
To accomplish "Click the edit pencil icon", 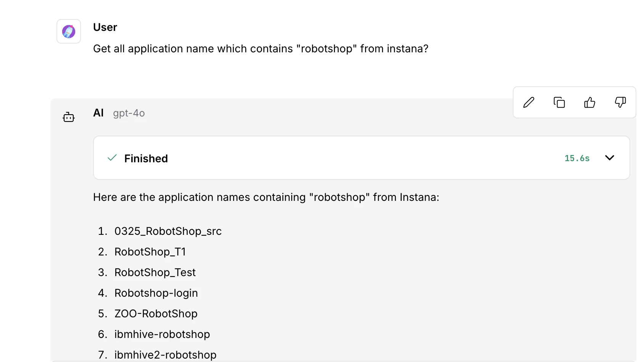I will [x=529, y=102].
